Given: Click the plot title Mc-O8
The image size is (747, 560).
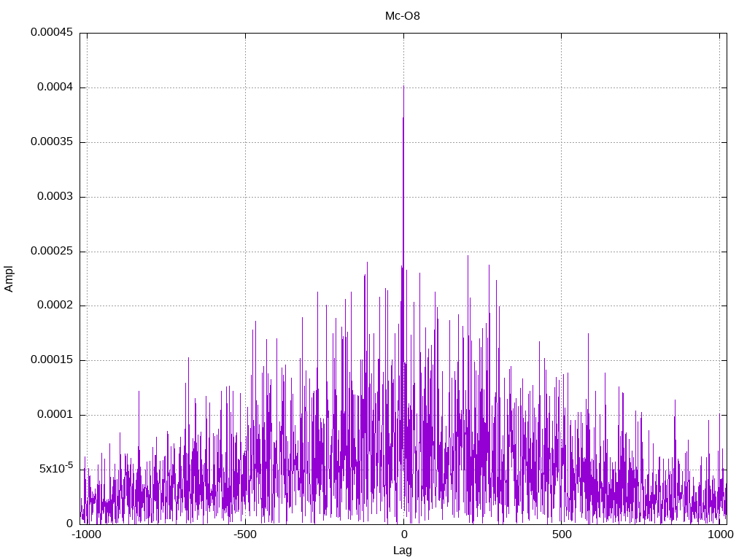Looking at the screenshot, I should click(x=403, y=16).
